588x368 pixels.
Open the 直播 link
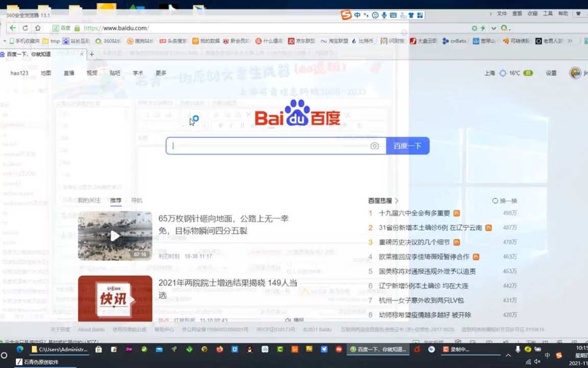point(69,73)
